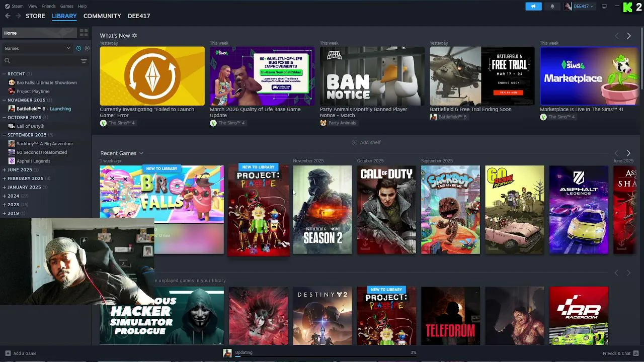The width and height of the screenshot is (644, 362).
Task: Click the DEE417 profile avatar
Action: tap(568, 6)
